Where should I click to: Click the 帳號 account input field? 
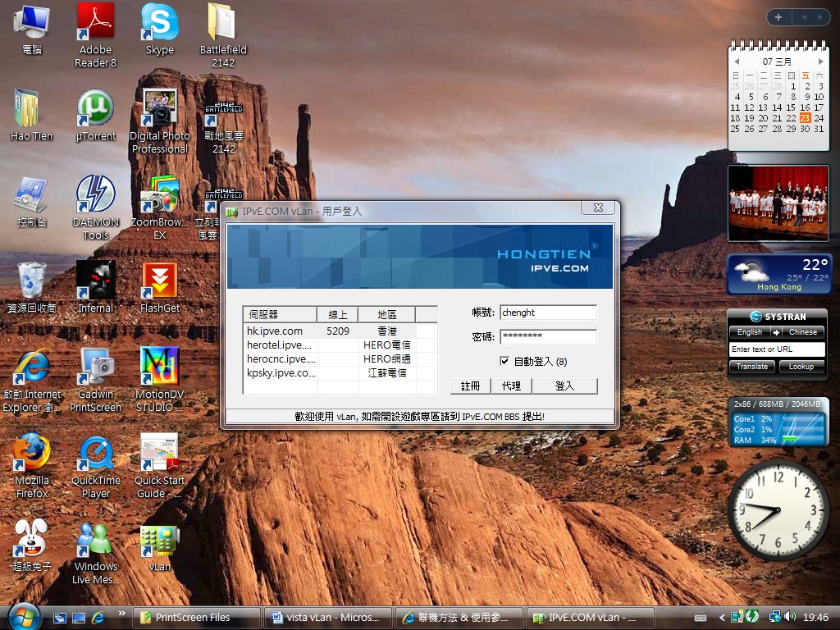tap(548, 313)
